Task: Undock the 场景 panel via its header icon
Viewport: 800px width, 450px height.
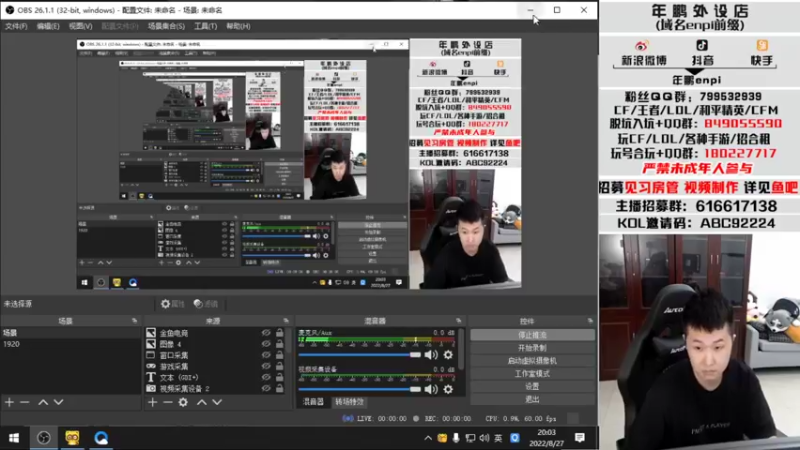Action: 134,321
